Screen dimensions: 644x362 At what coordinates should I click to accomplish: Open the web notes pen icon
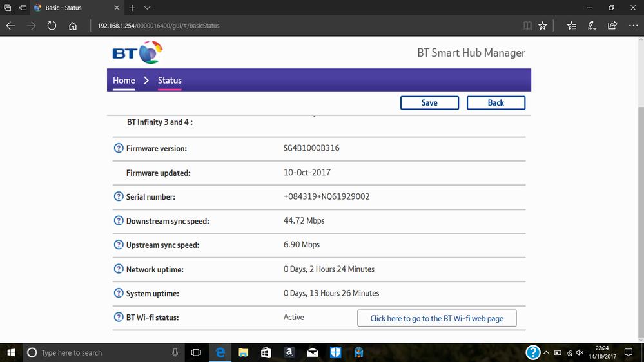[592, 26]
